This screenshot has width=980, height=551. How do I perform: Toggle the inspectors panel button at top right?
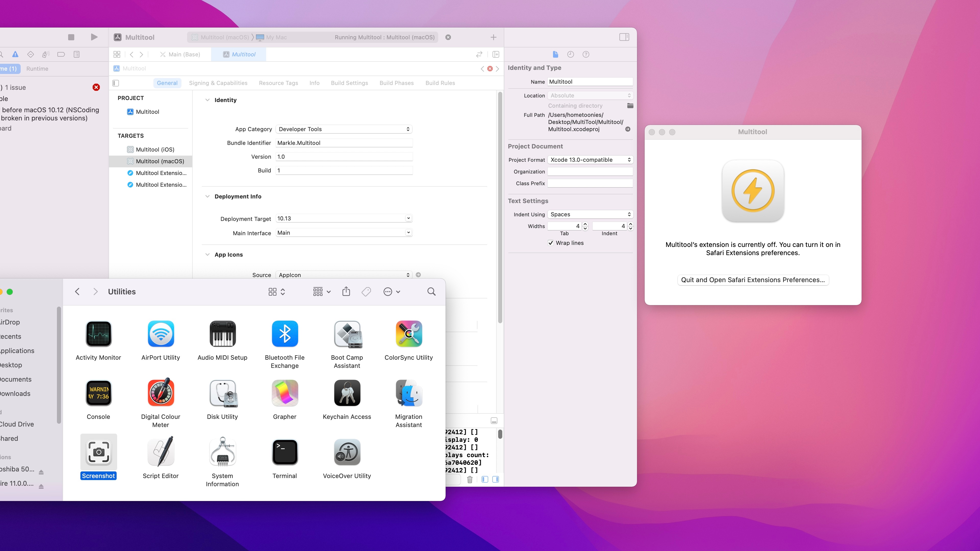624,37
